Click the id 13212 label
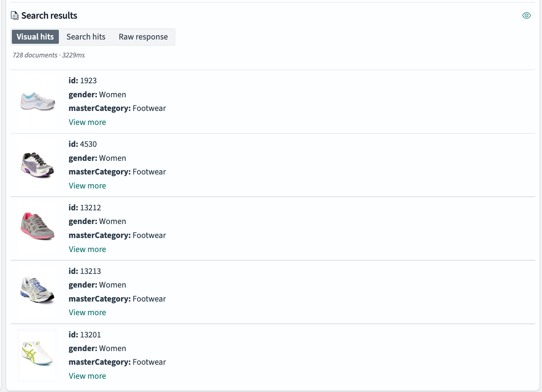 [85, 208]
